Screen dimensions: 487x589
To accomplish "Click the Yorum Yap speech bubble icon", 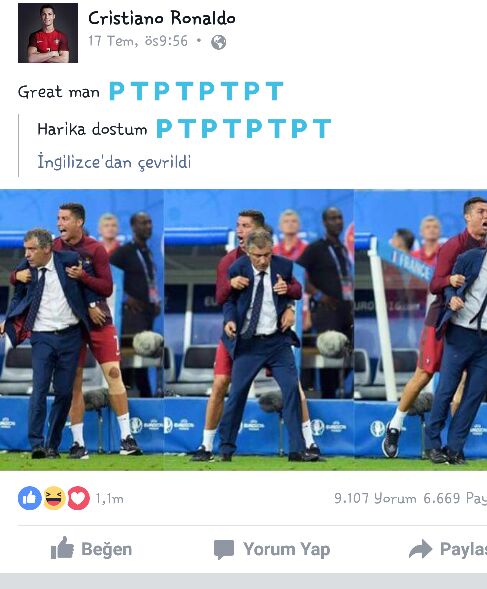I will point(224,550).
